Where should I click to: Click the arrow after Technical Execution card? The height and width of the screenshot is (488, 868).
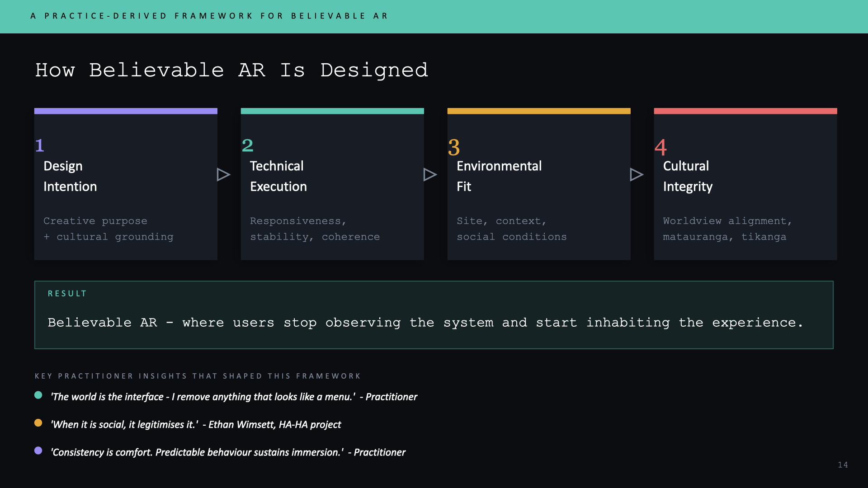coord(429,174)
